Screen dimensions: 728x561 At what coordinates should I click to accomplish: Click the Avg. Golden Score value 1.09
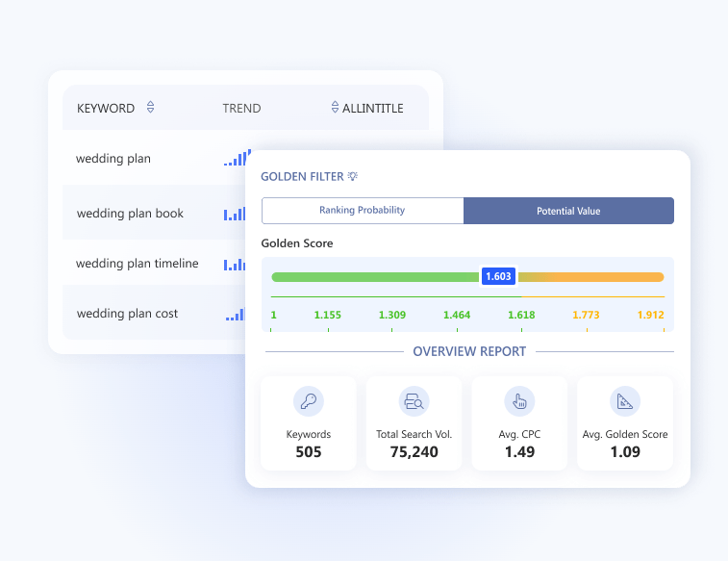(x=625, y=452)
